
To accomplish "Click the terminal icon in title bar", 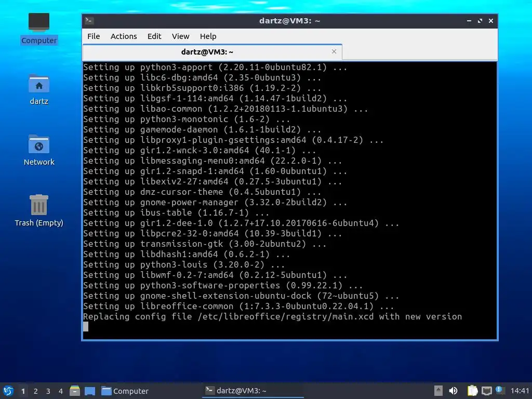I will (89, 21).
